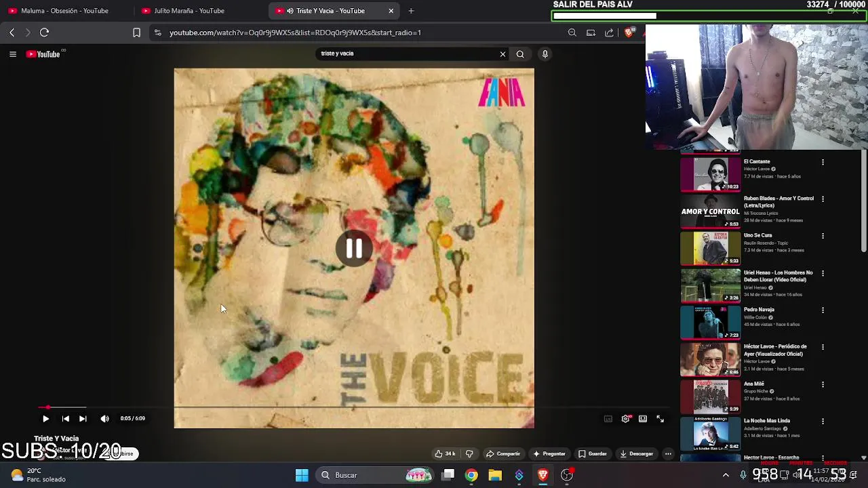Open the player settings gear
Viewport: 868px width, 488px height.
(625, 419)
